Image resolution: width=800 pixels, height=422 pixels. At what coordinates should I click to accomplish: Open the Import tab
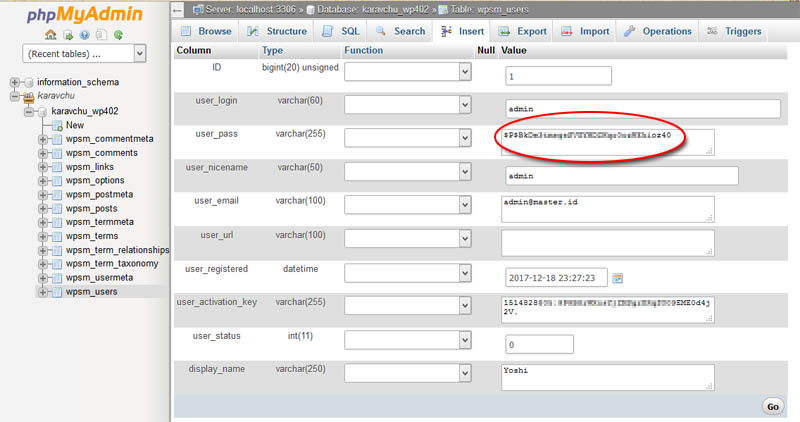click(x=586, y=31)
